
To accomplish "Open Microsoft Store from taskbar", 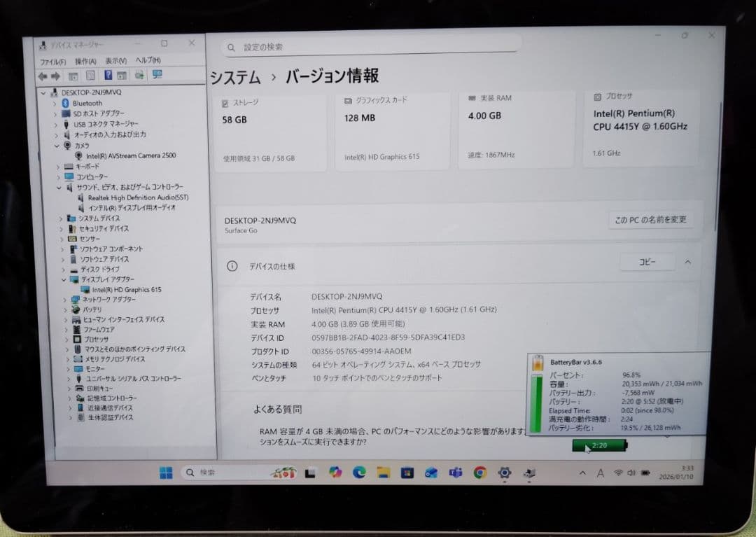I will tap(407, 473).
